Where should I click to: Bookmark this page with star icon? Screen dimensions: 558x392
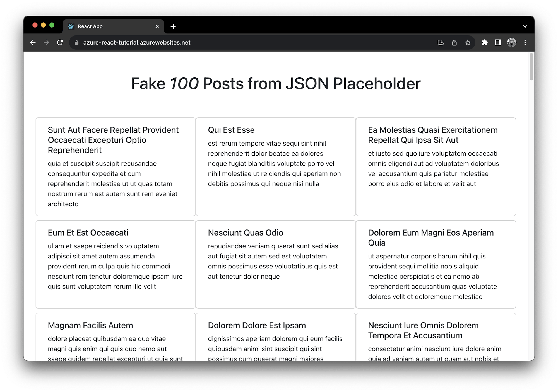point(468,42)
